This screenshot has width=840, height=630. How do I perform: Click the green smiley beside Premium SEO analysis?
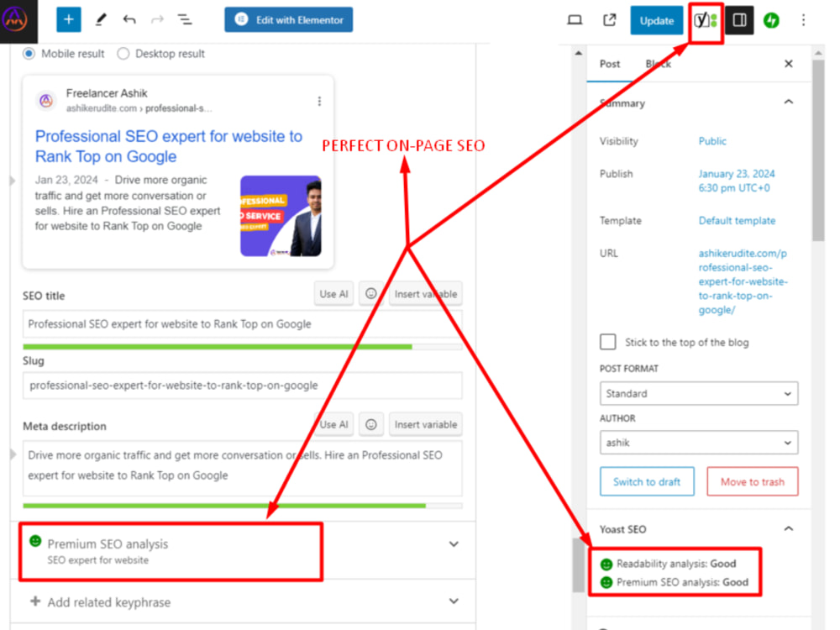(35, 541)
